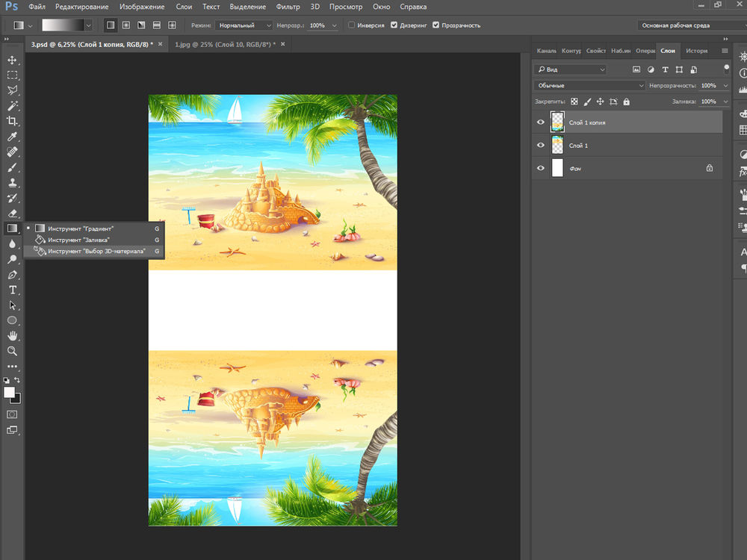Select the Crop tool
Image resolution: width=747 pixels, height=560 pixels.
(12, 121)
